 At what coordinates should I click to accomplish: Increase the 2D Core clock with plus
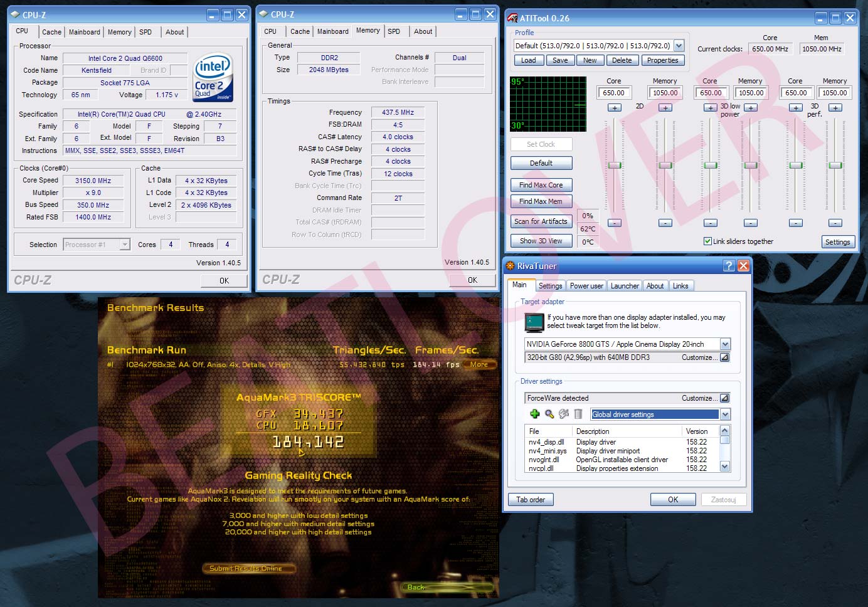(615, 108)
